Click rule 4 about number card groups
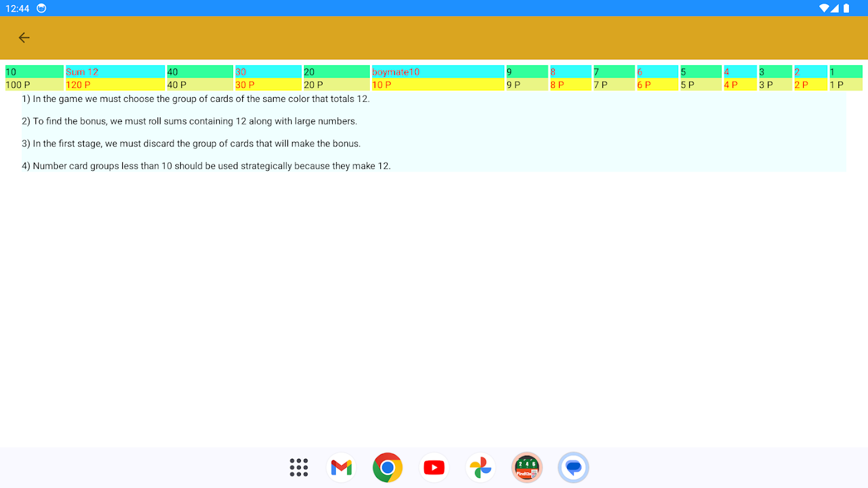868x488 pixels. click(x=206, y=166)
